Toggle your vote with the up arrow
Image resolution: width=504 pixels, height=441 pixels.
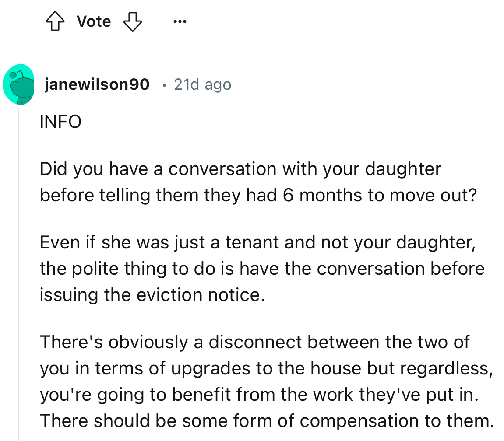pos(55,21)
